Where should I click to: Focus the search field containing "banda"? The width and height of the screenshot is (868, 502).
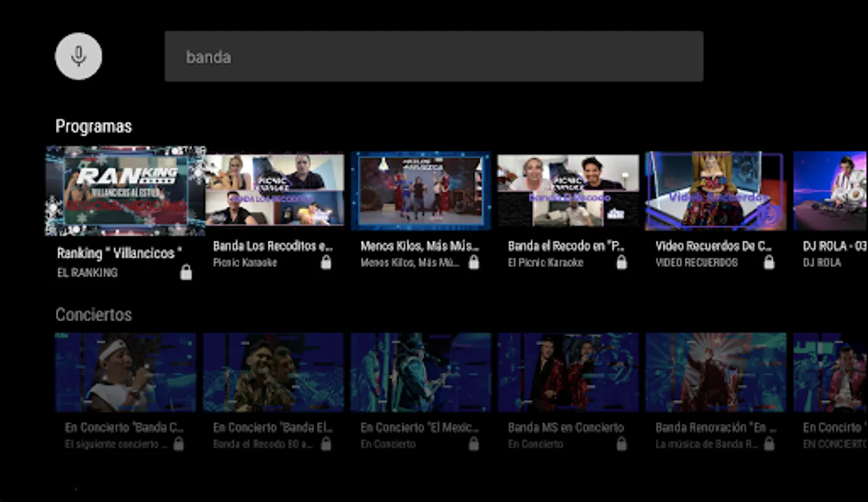coord(434,56)
